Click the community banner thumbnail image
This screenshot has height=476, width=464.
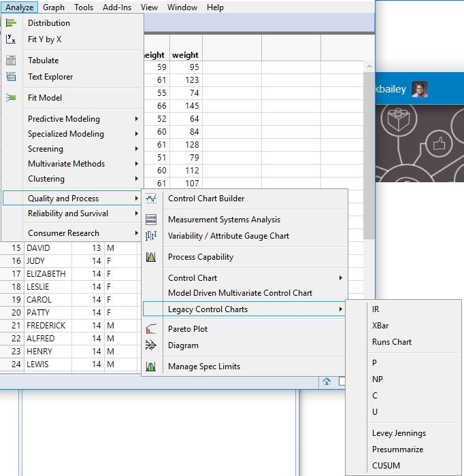(420, 143)
